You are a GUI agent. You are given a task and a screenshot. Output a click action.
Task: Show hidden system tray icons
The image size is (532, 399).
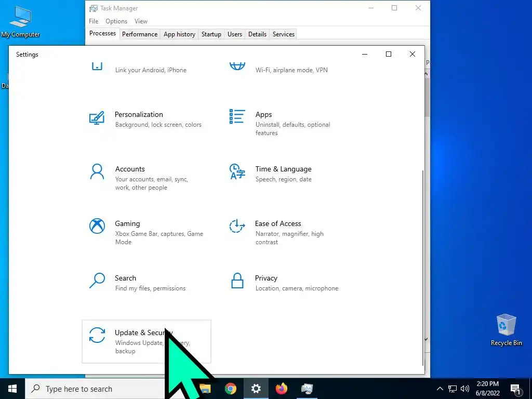(x=440, y=389)
